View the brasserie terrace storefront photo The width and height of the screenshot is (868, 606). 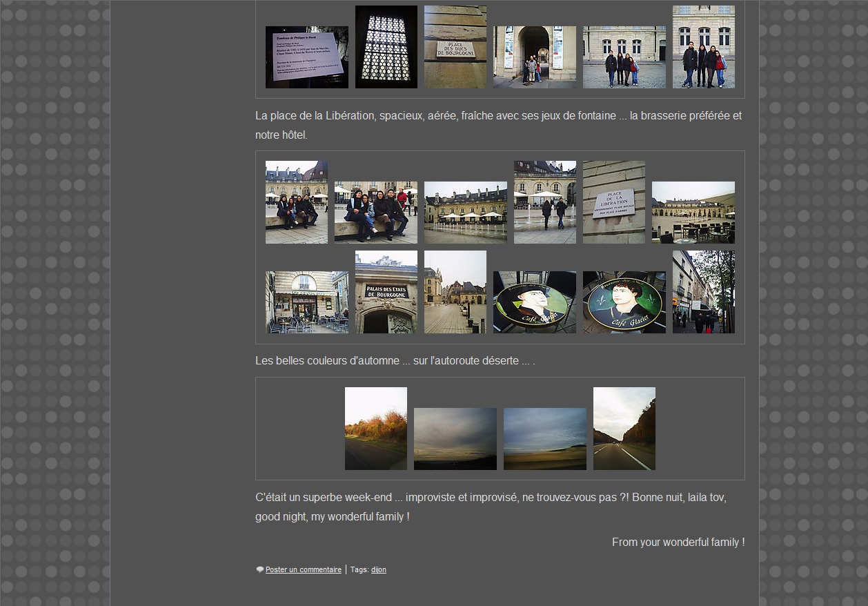click(306, 302)
